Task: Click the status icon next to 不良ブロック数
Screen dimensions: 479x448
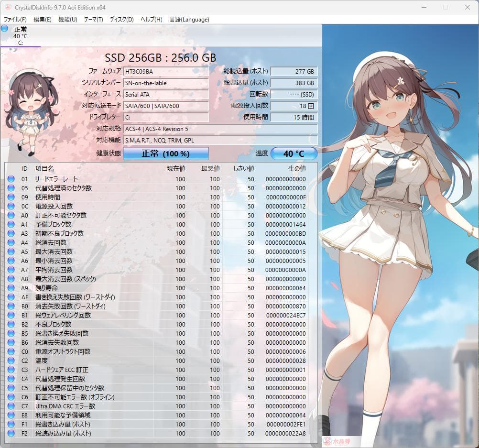Action: 11,324
